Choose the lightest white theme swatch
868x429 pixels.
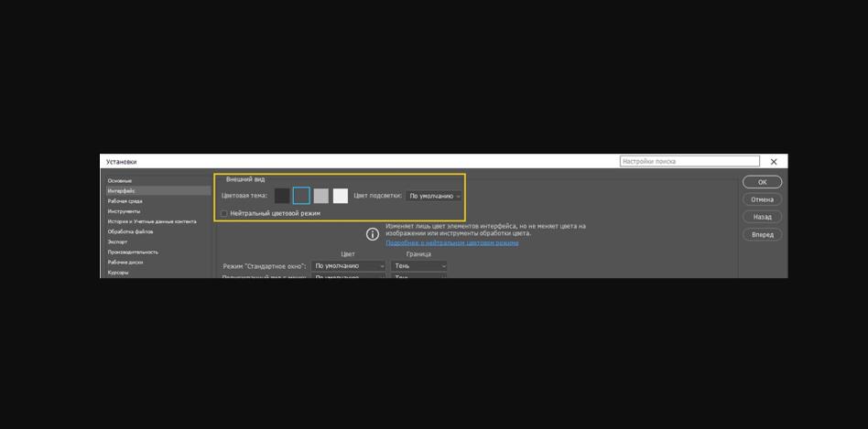click(x=341, y=196)
